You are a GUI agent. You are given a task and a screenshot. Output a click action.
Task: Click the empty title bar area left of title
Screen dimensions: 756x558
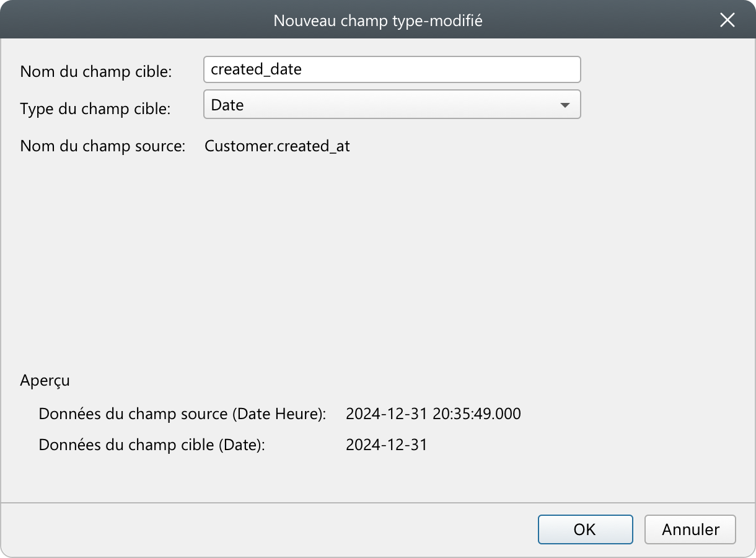[x=136, y=20]
